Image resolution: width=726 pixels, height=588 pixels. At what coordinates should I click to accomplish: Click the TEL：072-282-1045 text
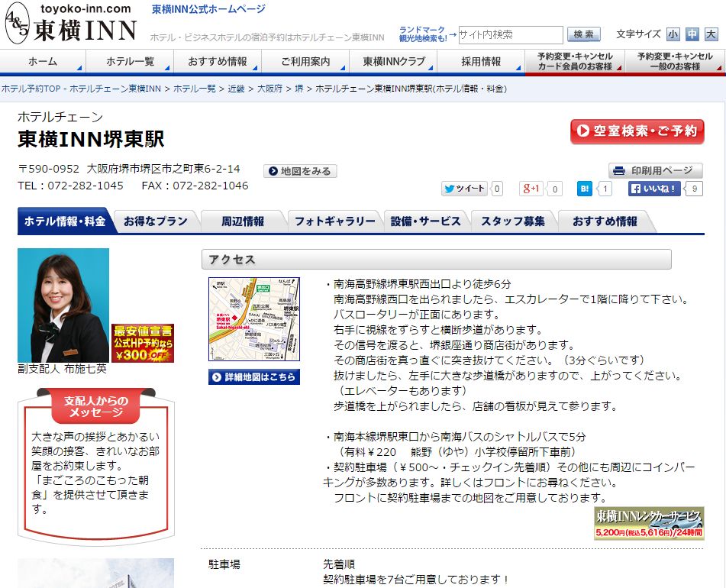[70, 186]
